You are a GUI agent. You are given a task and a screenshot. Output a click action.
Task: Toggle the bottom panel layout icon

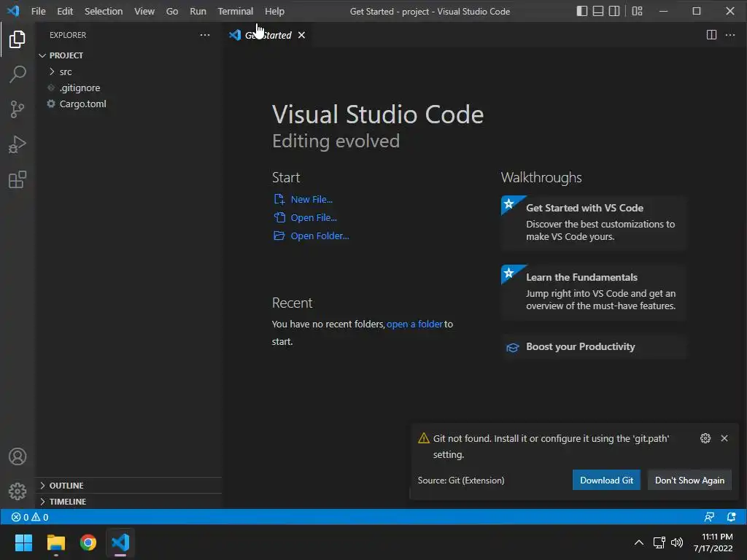[598, 11]
